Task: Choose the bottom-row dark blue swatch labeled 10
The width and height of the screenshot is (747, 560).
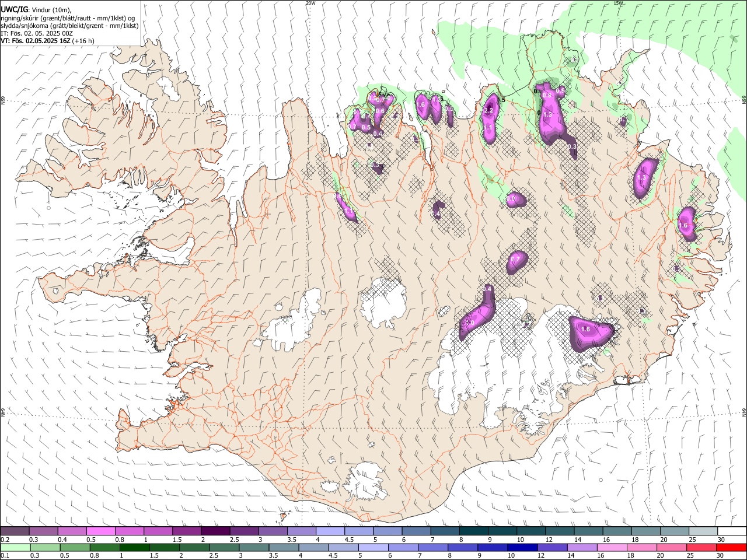Action: pyautogui.click(x=523, y=547)
